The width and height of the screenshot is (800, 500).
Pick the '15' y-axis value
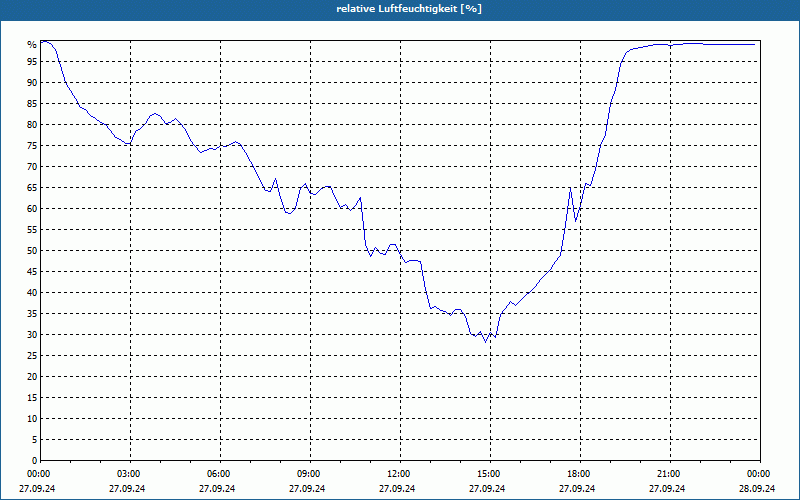[x=32, y=398]
